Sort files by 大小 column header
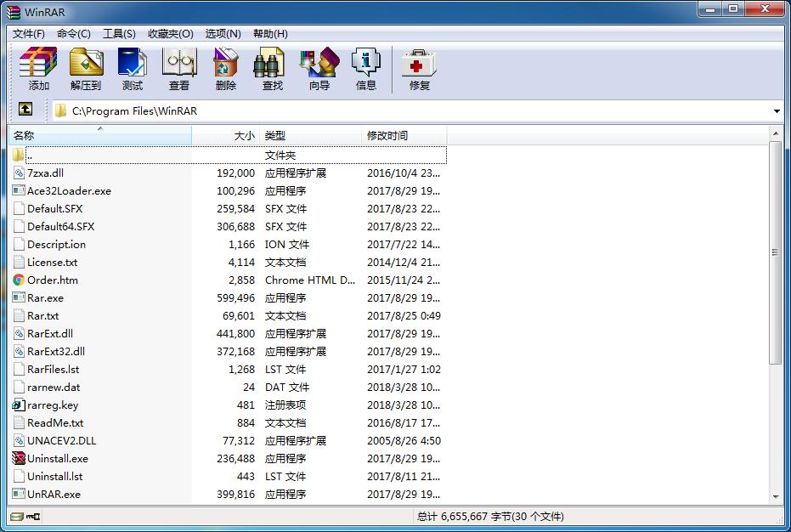The height and width of the screenshot is (532, 791). click(x=225, y=135)
